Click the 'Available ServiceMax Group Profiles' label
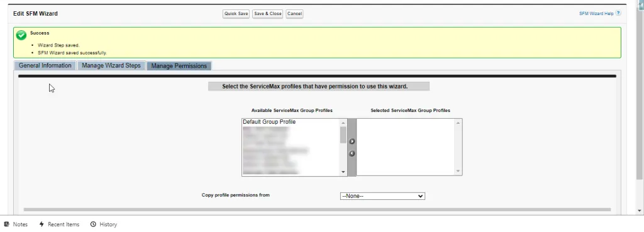Screen dimensions: 644x232 (292, 111)
